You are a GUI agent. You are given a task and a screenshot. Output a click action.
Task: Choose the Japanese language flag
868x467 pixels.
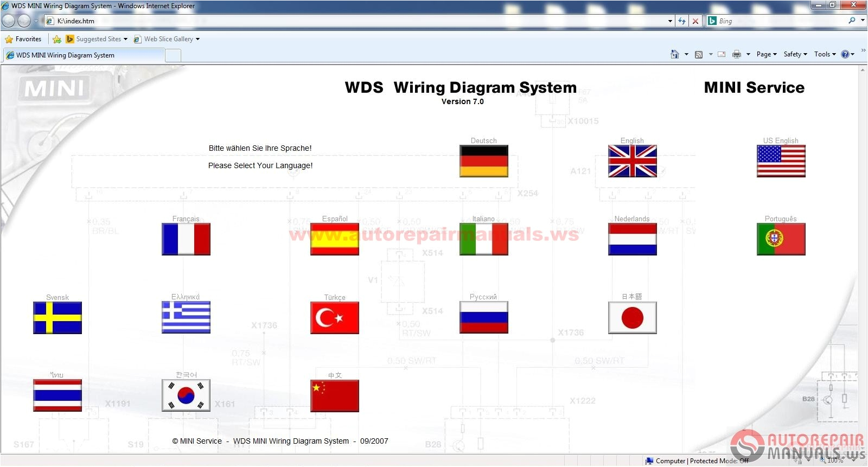coord(633,317)
